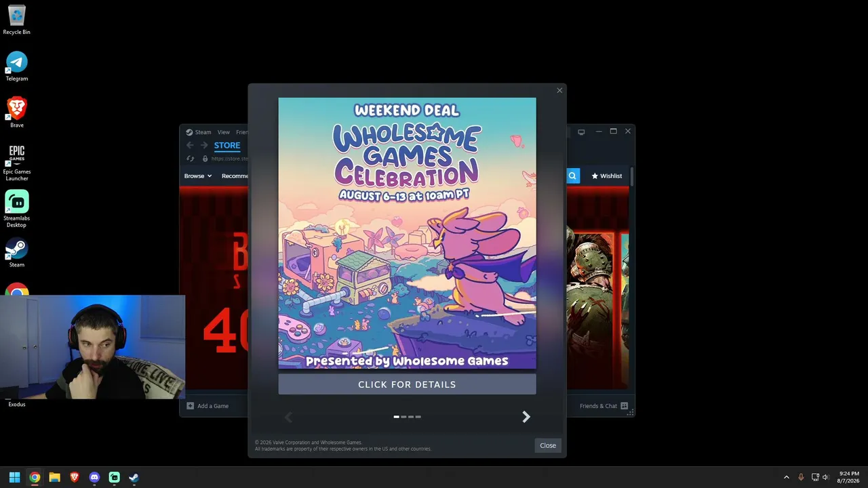Open the network tray icon
The width and height of the screenshot is (868, 488).
click(815, 477)
